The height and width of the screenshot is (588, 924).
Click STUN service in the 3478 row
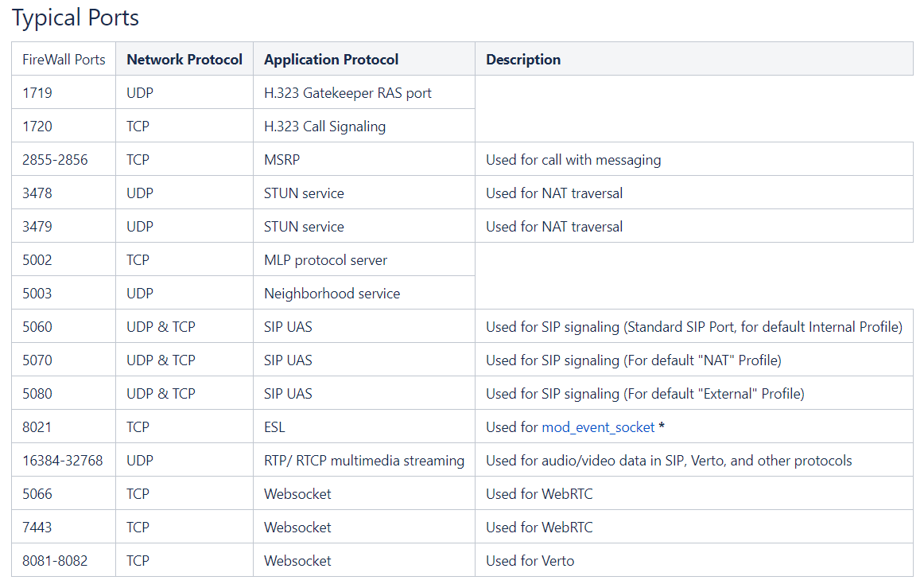click(x=364, y=193)
